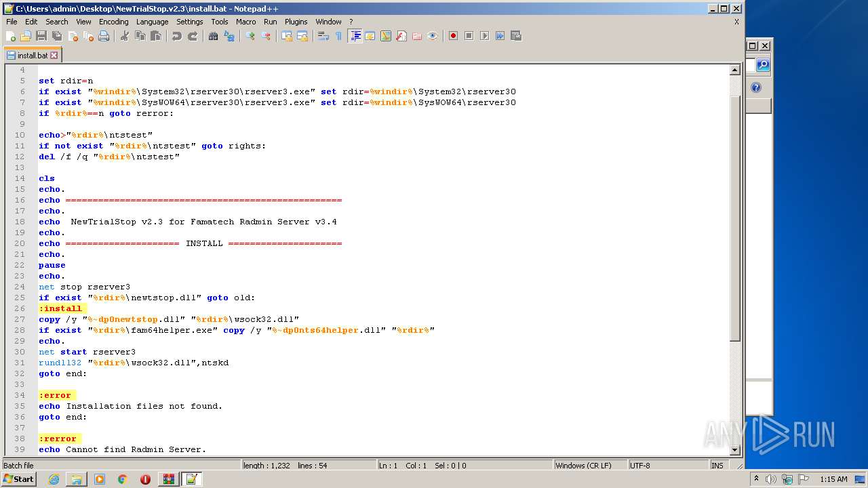Screen dimensions: 868x488
Task: Open Document Map via toolbar icon
Action: pyautogui.click(x=386, y=36)
